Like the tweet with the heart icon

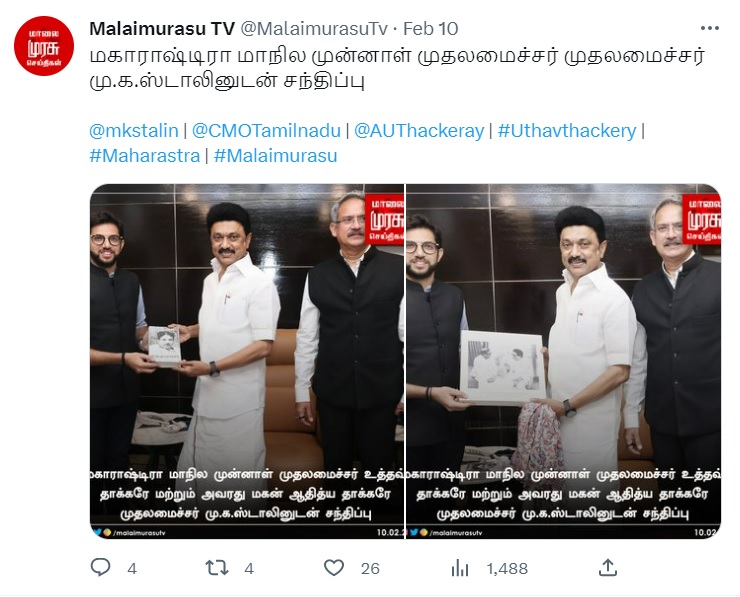334,567
